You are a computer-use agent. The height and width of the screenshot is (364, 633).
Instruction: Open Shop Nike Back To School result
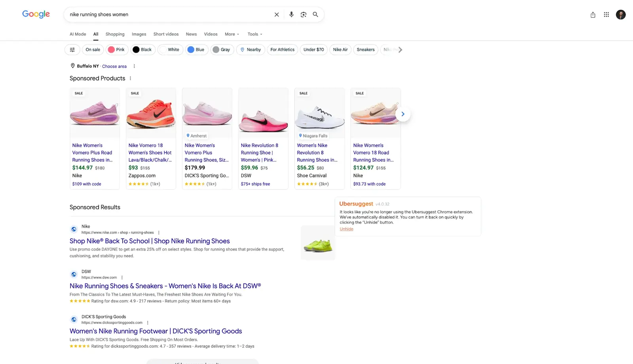[x=150, y=241]
